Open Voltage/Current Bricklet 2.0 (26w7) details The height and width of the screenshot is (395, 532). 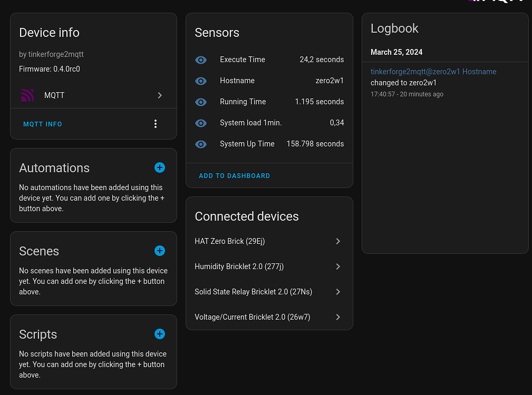point(338,317)
